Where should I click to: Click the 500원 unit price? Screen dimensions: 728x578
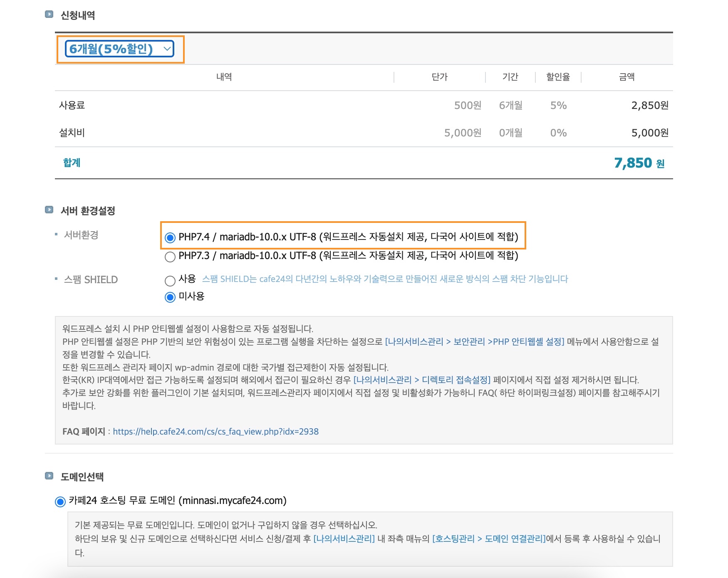click(x=468, y=105)
